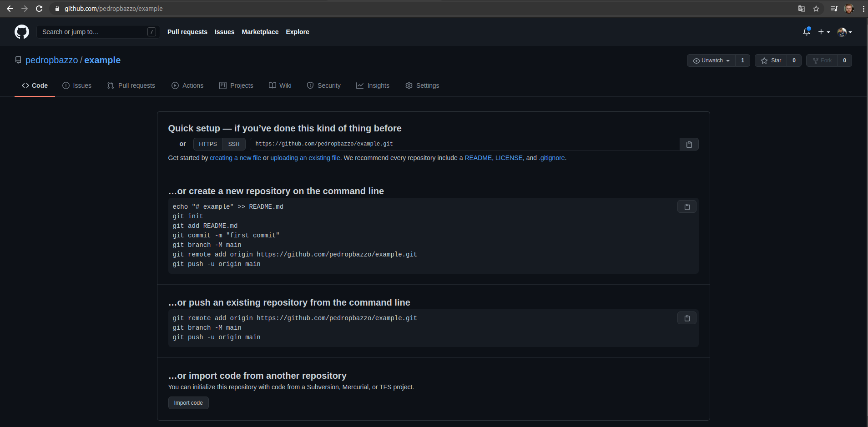Open the Issues repository tab
This screenshot has height=427, width=868.
tap(77, 85)
